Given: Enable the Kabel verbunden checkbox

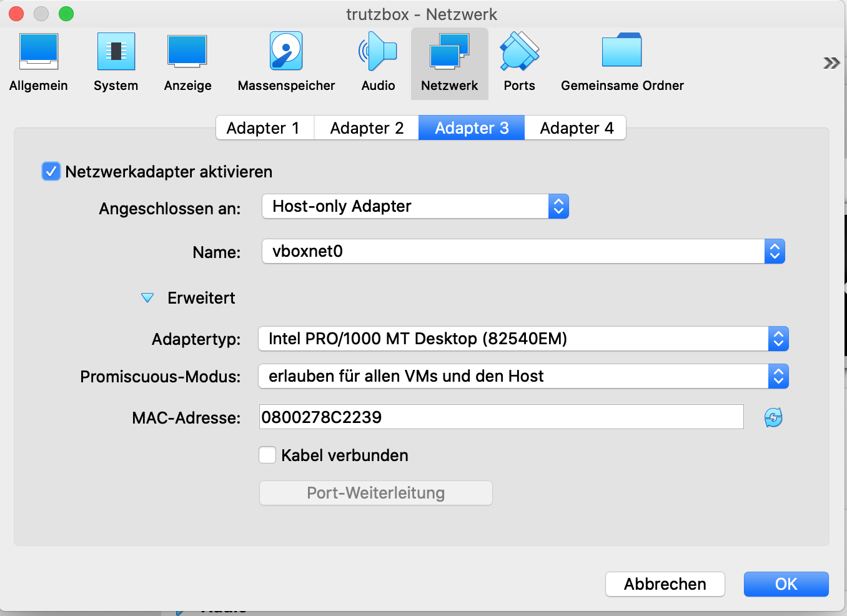Looking at the screenshot, I should click(268, 455).
